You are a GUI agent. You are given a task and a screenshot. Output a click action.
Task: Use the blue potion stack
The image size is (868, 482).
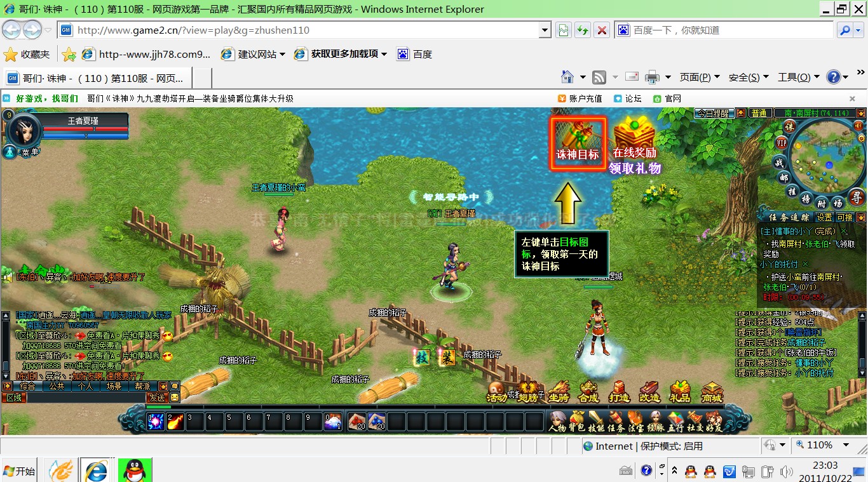[376, 422]
